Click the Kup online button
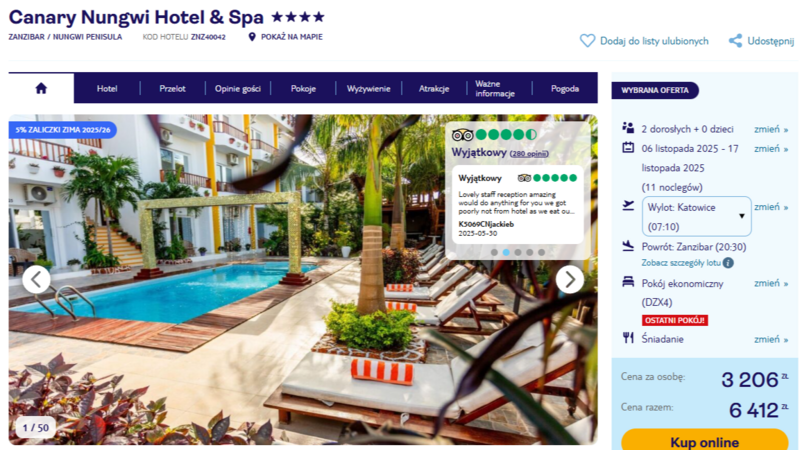Viewport: 800px width, 450px height. [x=705, y=440]
